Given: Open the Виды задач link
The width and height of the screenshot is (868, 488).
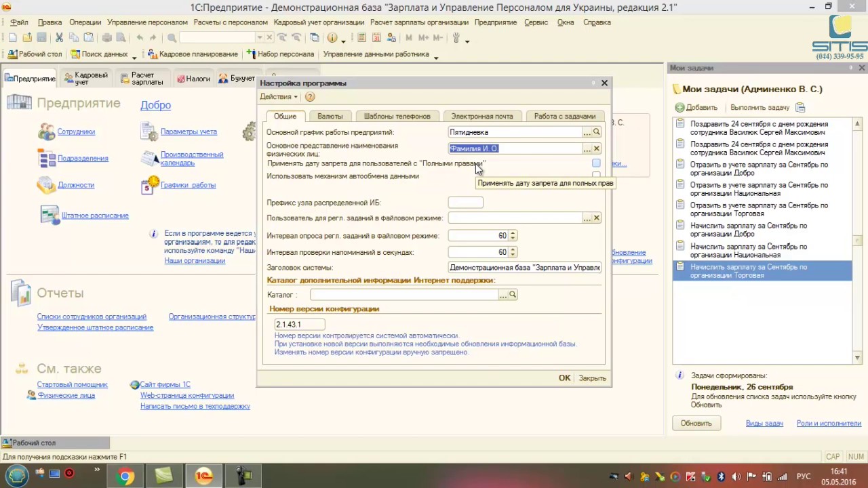Looking at the screenshot, I should point(764,424).
